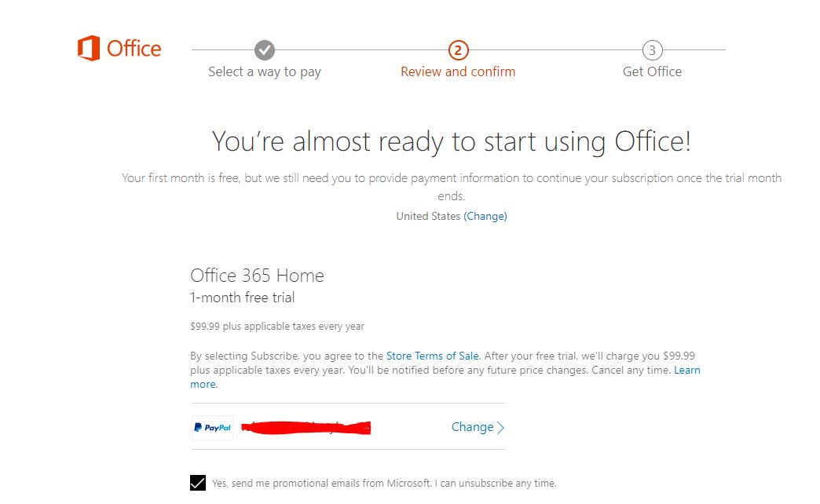This screenshot has height=504, width=820.
Task: Click the PayPal logo badge
Action: click(212, 428)
